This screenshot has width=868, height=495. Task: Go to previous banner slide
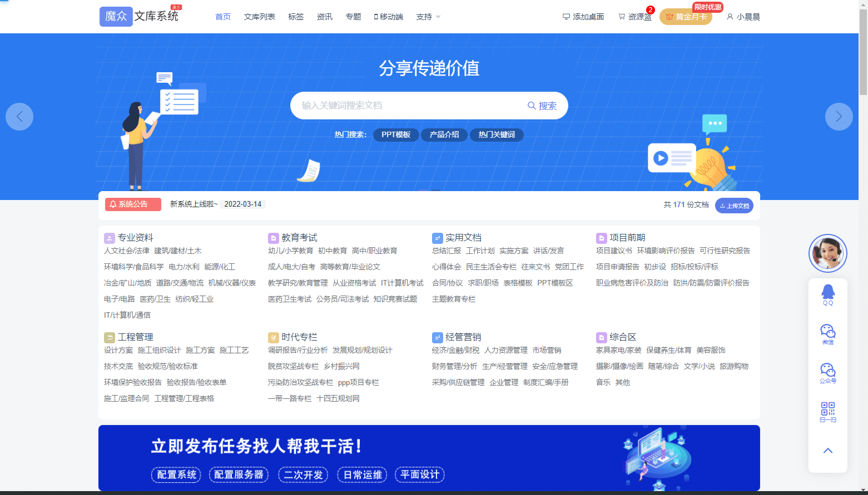coord(19,117)
